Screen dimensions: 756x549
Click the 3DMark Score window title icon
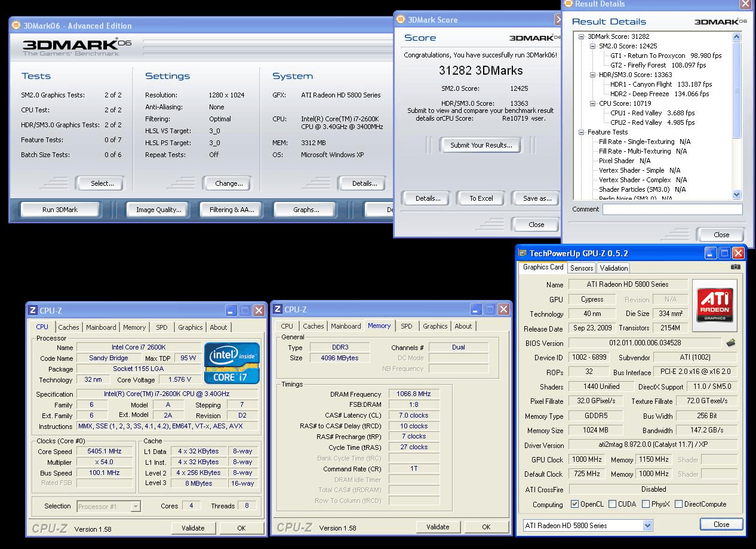401,20
